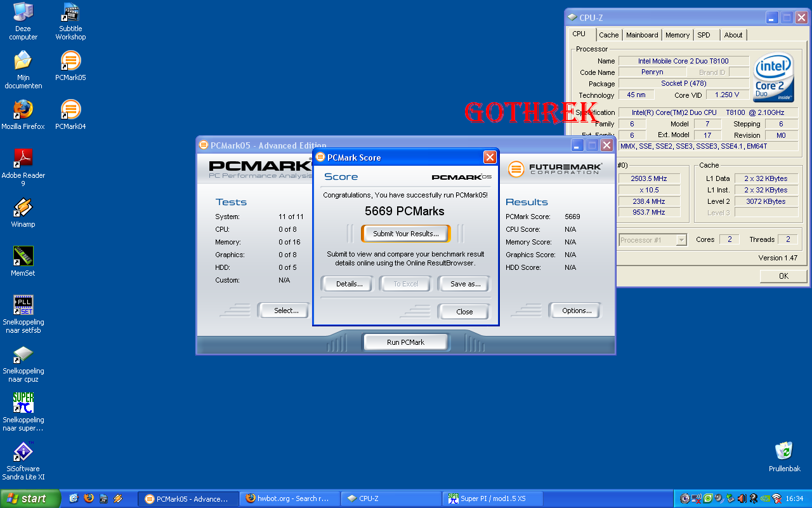Open Adobe Reader 9 desktop icon
This screenshot has height=508, width=812.
[x=23, y=168]
